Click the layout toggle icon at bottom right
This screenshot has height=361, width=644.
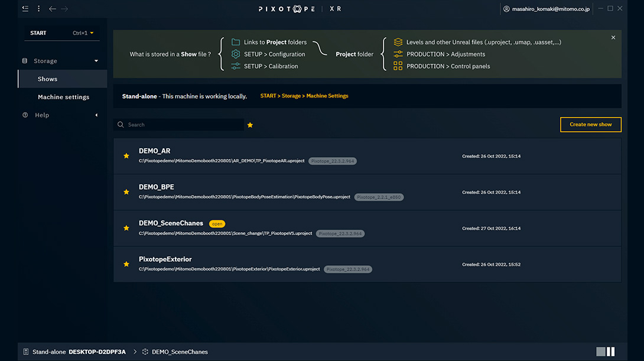point(606,352)
